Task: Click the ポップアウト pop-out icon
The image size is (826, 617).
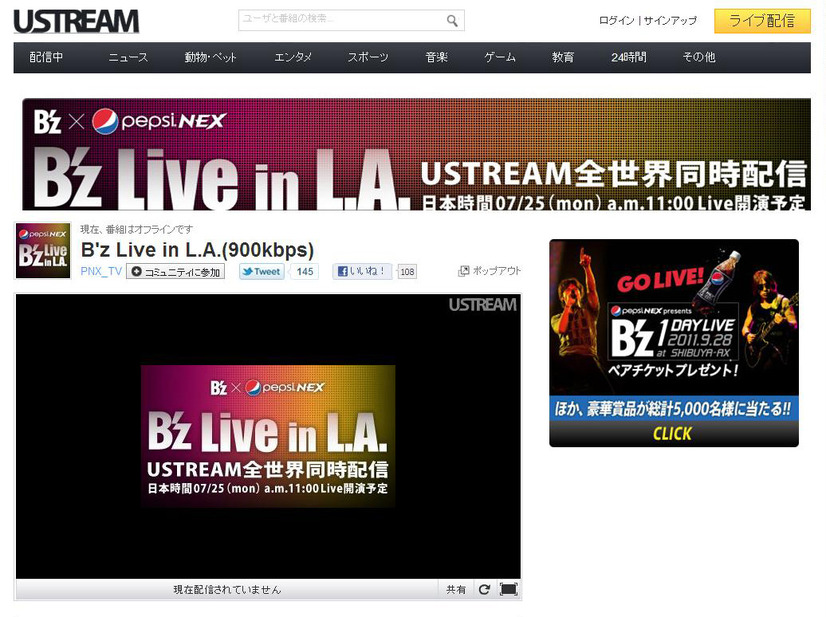Action: point(464,271)
